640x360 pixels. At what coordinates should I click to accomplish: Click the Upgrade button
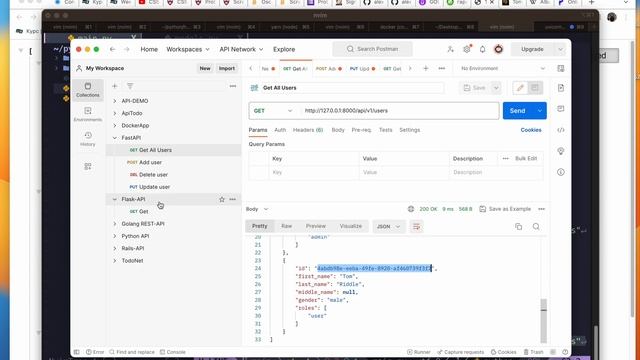532,49
